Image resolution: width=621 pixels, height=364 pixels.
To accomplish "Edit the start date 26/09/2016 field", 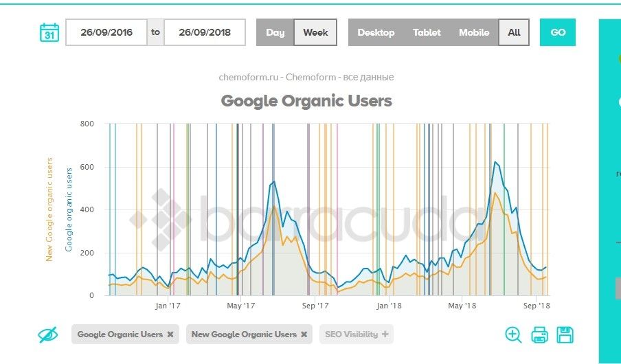I will pyautogui.click(x=106, y=32).
